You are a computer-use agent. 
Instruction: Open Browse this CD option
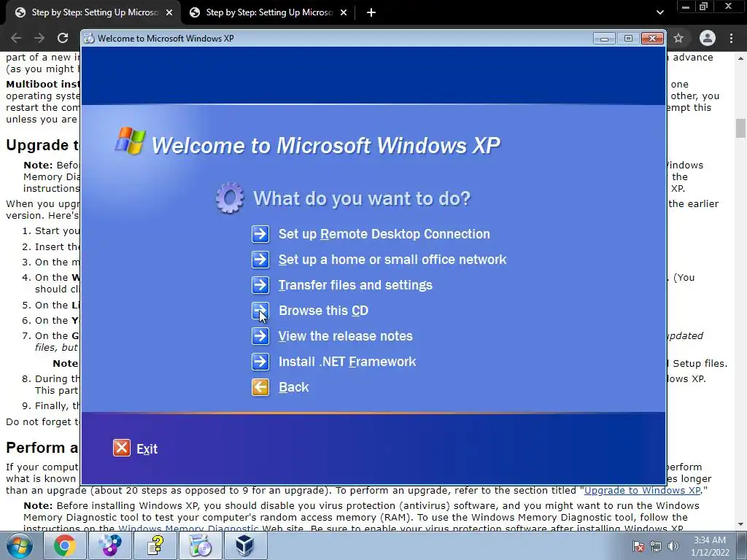pyautogui.click(x=323, y=311)
